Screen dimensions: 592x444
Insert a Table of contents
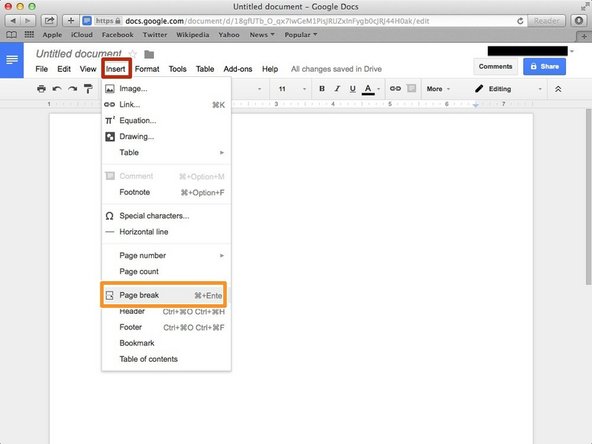click(x=166, y=359)
